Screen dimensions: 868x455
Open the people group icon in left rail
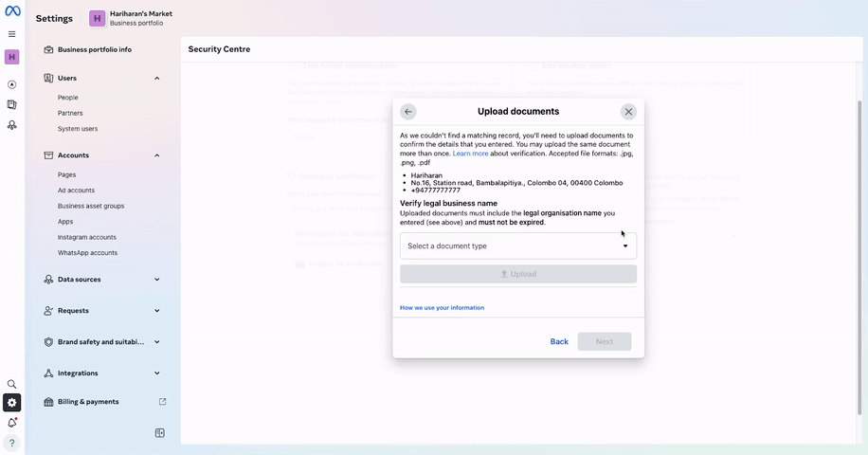pyautogui.click(x=11, y=125)
